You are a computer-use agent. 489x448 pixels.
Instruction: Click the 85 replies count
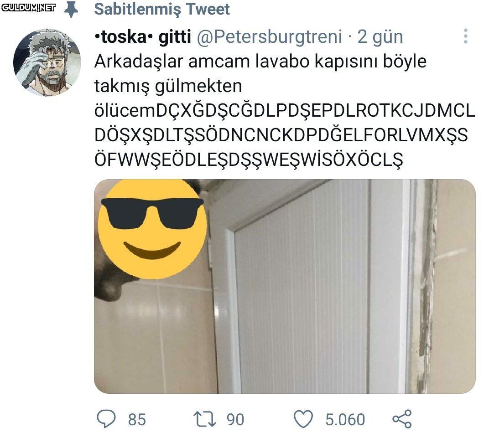[x=137, y=419]
